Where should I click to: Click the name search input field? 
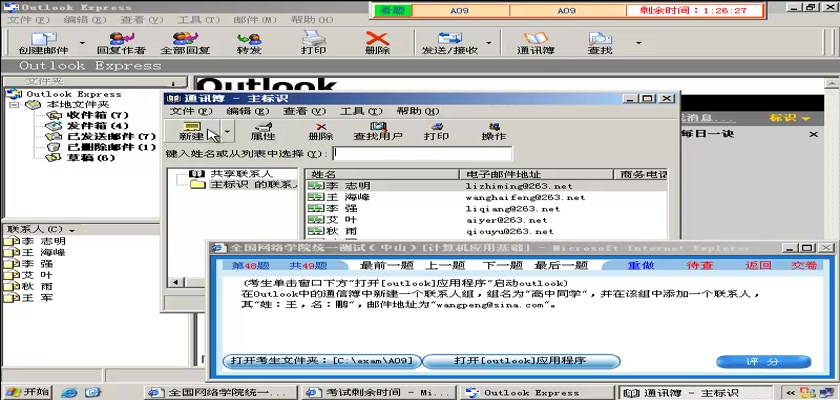click(422, 154)
